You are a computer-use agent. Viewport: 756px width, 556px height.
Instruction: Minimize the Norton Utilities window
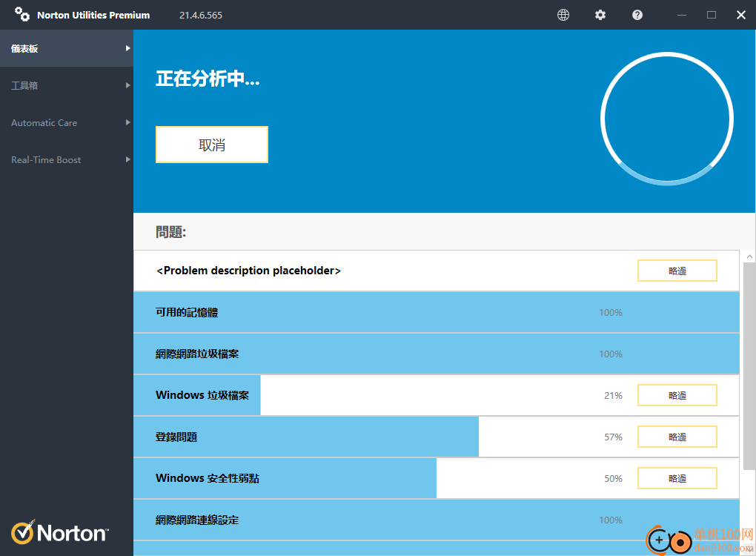tap(682, 15)
